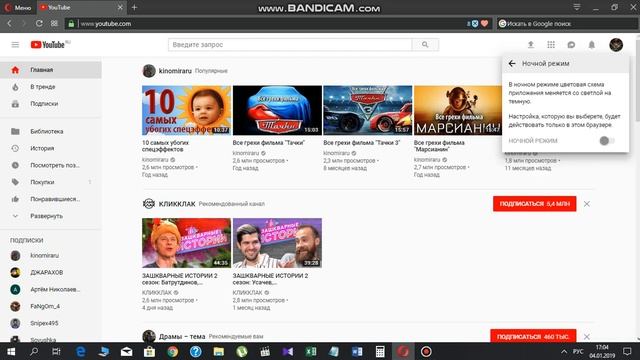Open the YouTube hamburger guide menu
The image size is (640, 360).
[x=15, y=44]
